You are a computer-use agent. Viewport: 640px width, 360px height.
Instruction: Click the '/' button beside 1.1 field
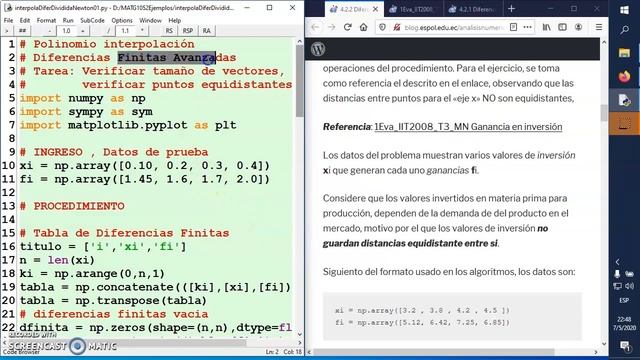tap(109, 31)
